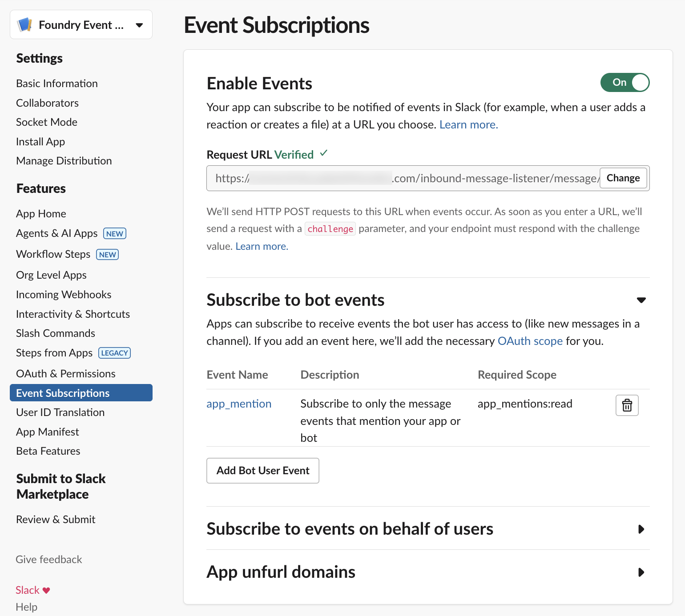This screenshot has width=685, height=616.
Task: Select Socket Mode from Settings
Action: (x=46, y=122)
